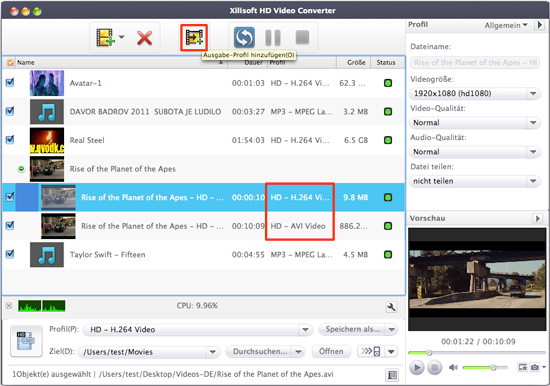
Task: Close the CPU graph with x icon
Action: coord(9,306)
